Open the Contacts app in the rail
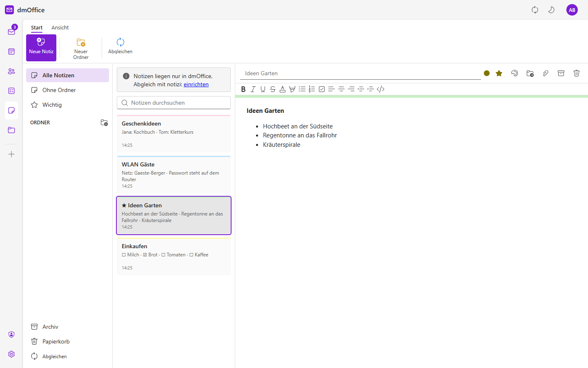The width and height of the screenshot is (588, 368). click(11, 71)
